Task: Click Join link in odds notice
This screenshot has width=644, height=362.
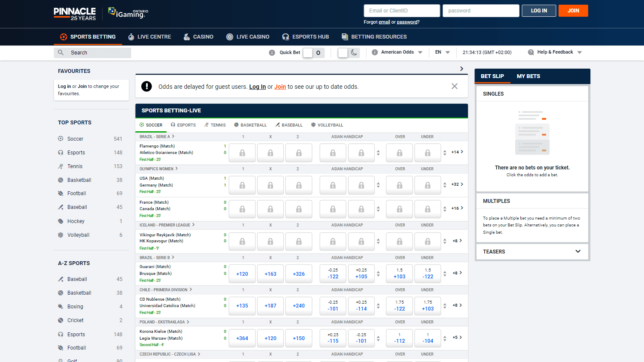Action: [x=280, y=87]
